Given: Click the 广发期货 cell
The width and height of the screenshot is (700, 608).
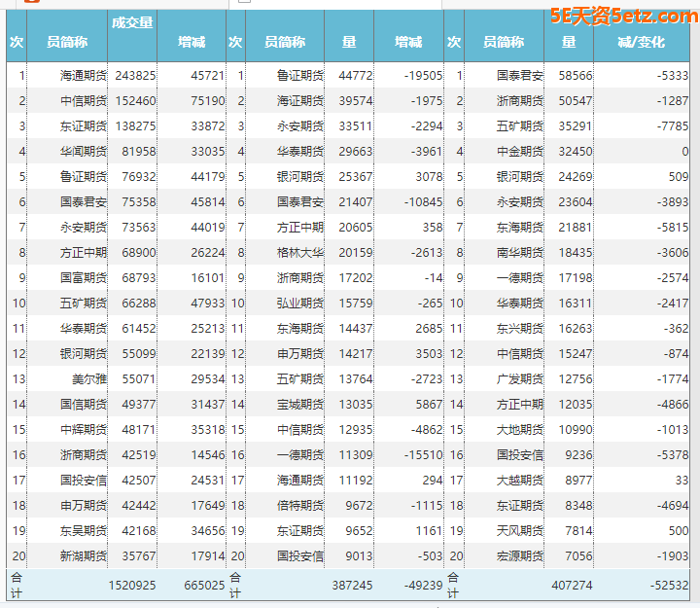Looking at the screenshot, I should (x=519, y=378).
